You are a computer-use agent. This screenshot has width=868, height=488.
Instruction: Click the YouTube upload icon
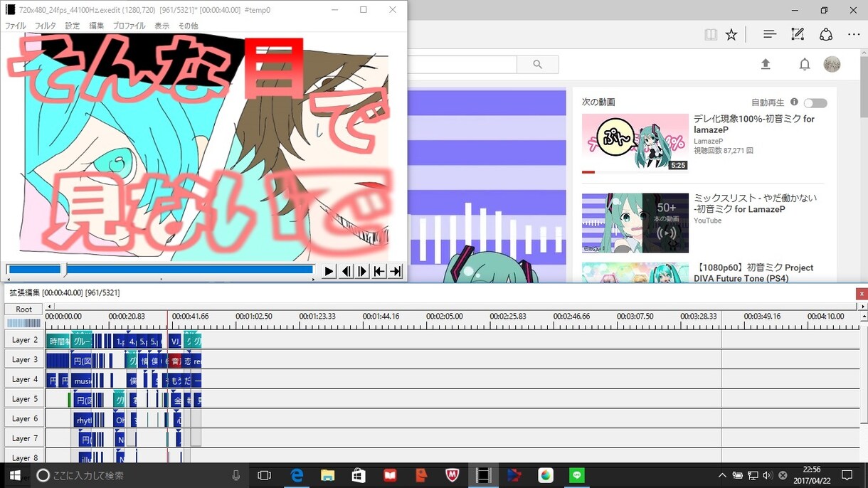click(x=766, y=64)
